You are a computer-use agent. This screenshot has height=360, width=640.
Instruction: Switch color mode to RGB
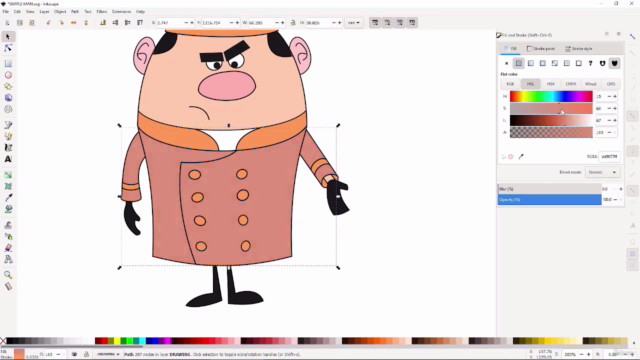coord(510,84)
